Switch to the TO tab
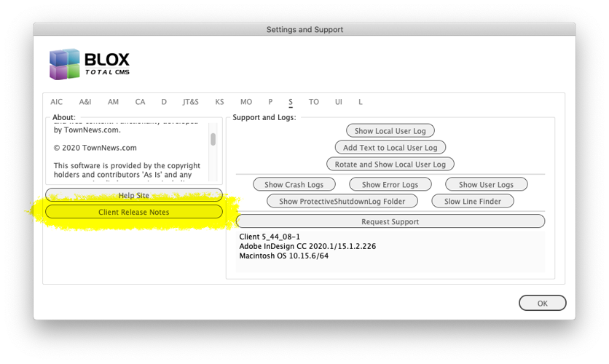 click(314, 102)
